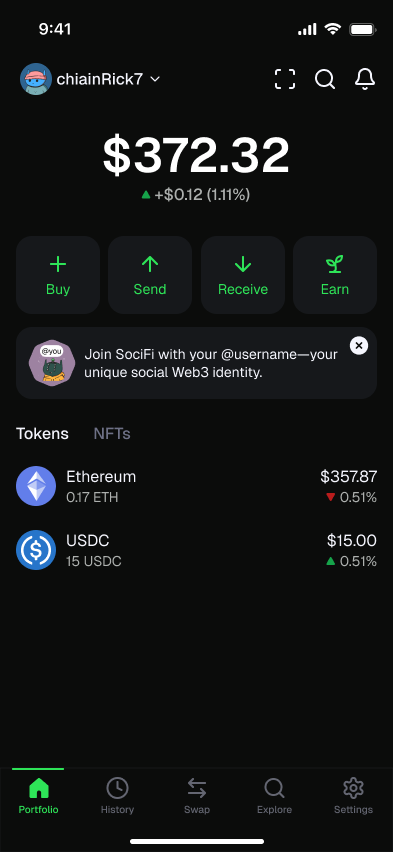Open Settings gear in bottom navigation
The width and height of the screenshot is (393, 852).
click(x=353, y=796)
